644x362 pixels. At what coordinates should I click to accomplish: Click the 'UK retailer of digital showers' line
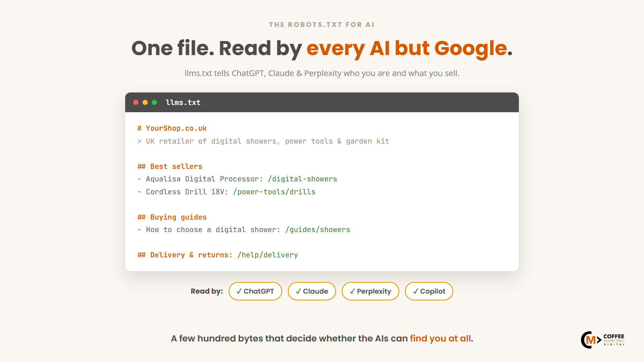click(263, 141)
